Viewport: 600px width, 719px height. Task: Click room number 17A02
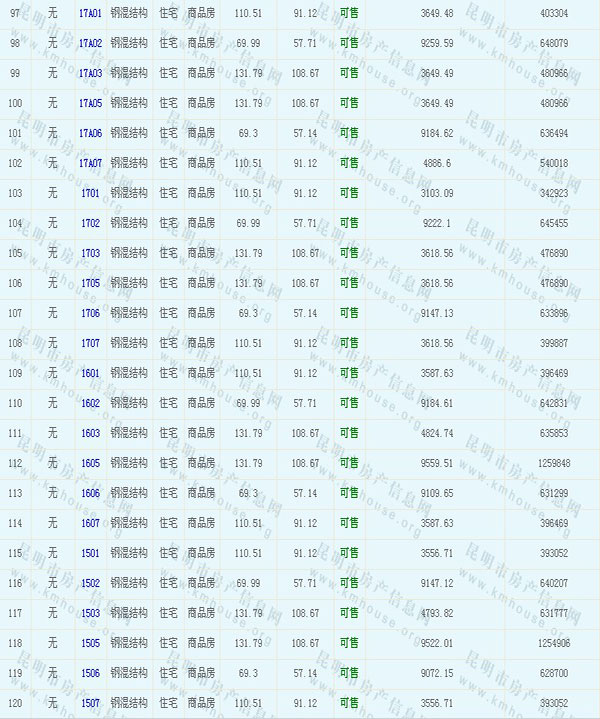(90, 44)
